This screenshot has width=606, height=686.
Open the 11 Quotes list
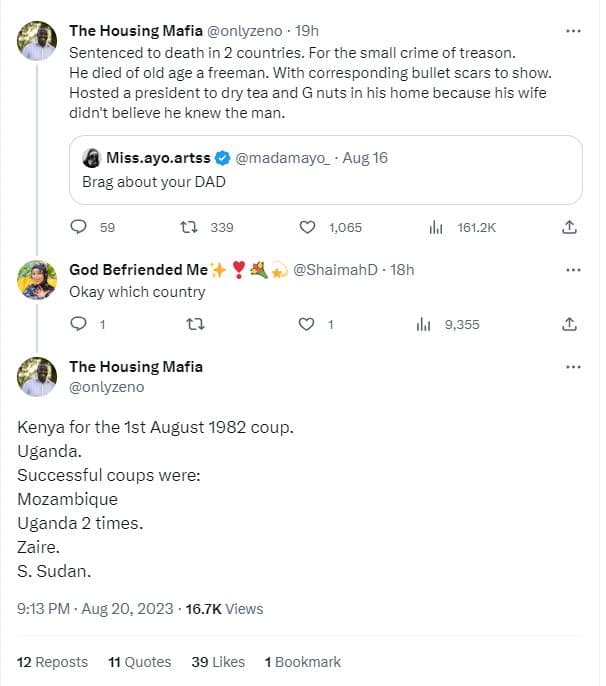(x=139, y=662)
